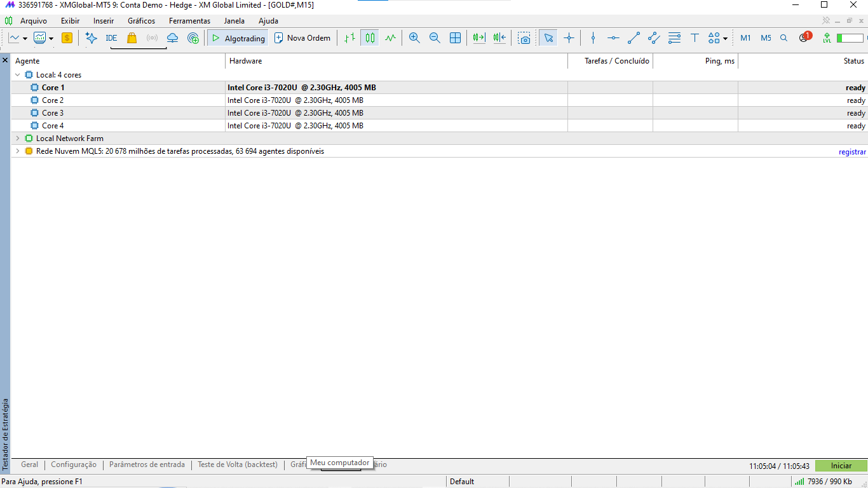
Task: Click the search magnifier icon
Action: point(783,38)
